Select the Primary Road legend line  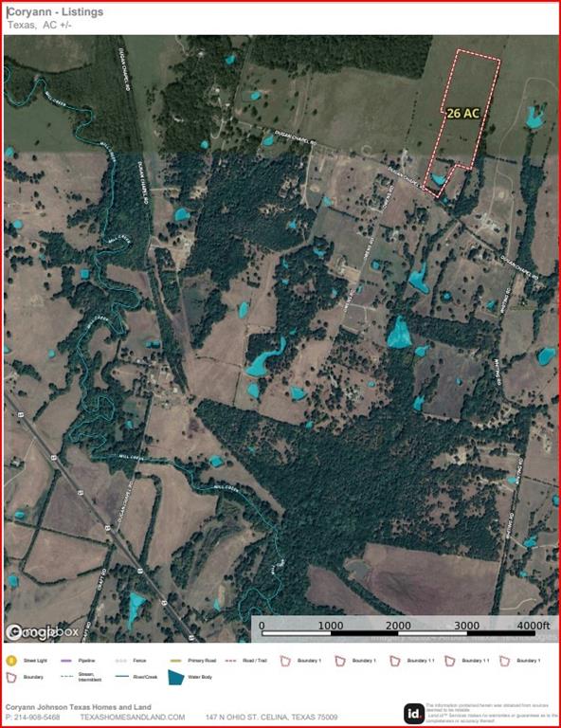click(x=176, y=660)
